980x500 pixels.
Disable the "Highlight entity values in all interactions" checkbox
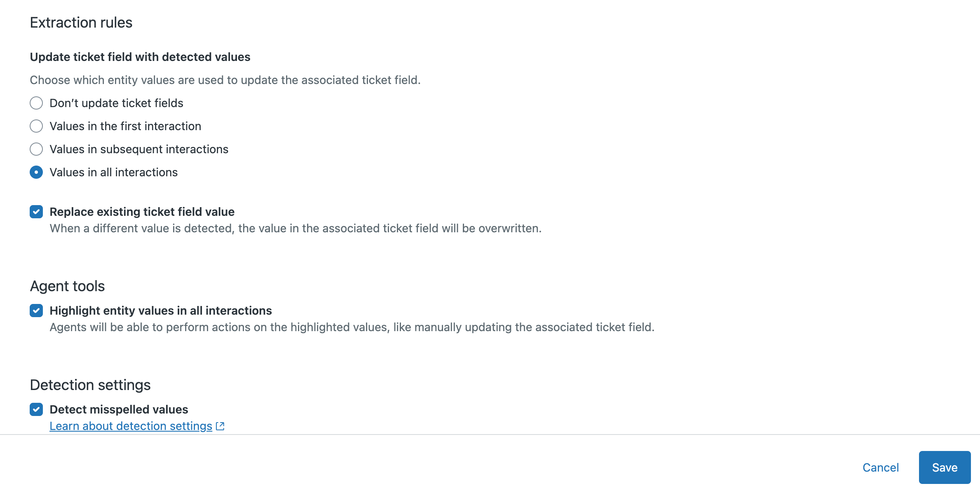tap(36, 311)
